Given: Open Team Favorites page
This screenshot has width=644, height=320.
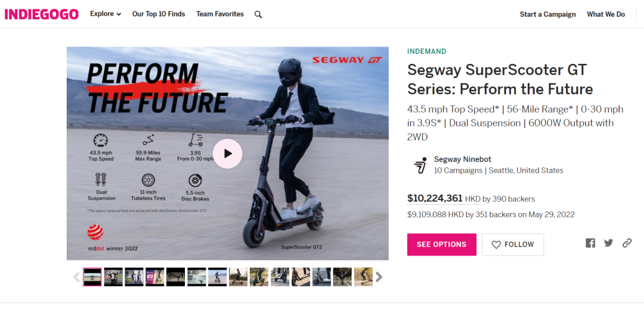Looking at the screenshot, I should [x=220, y=14].
